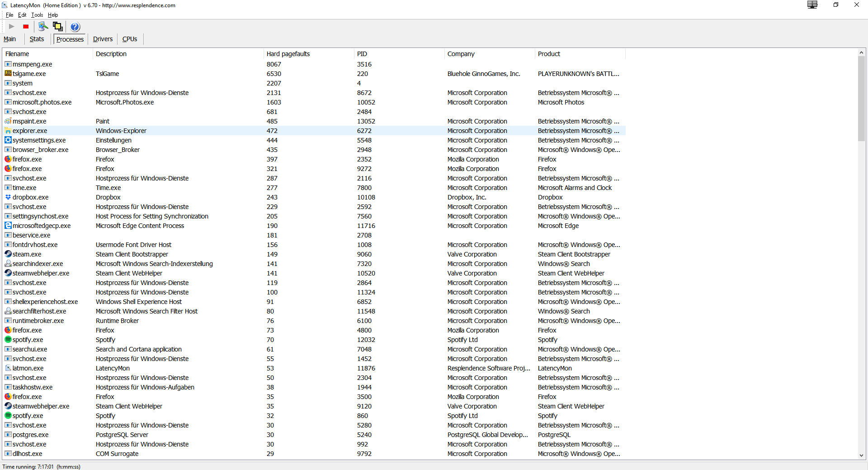Image resolution: width=868 pixels, height=470 pixels.
Task: Sort by the Company column header
Action: coord(490,54)
